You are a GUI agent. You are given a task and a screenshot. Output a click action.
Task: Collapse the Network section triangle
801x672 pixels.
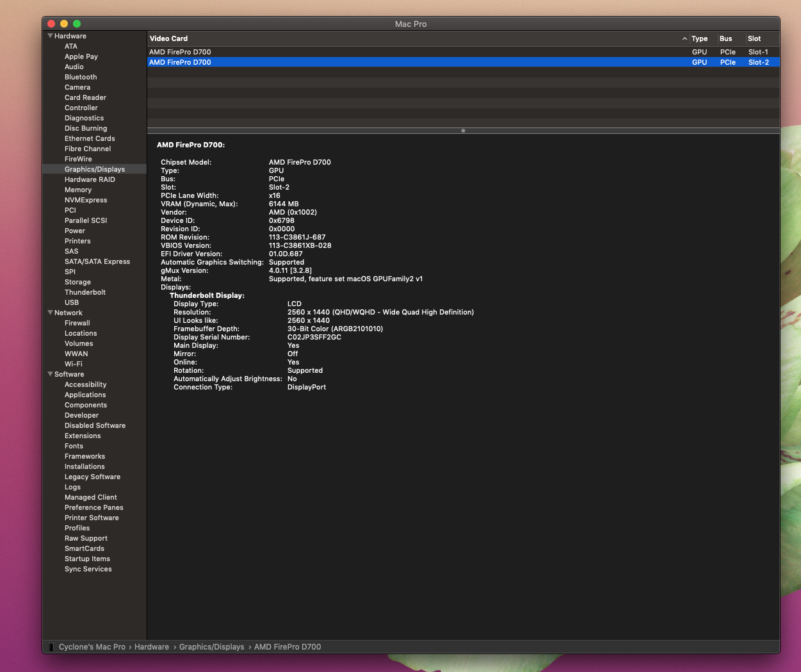pos(50,313)
